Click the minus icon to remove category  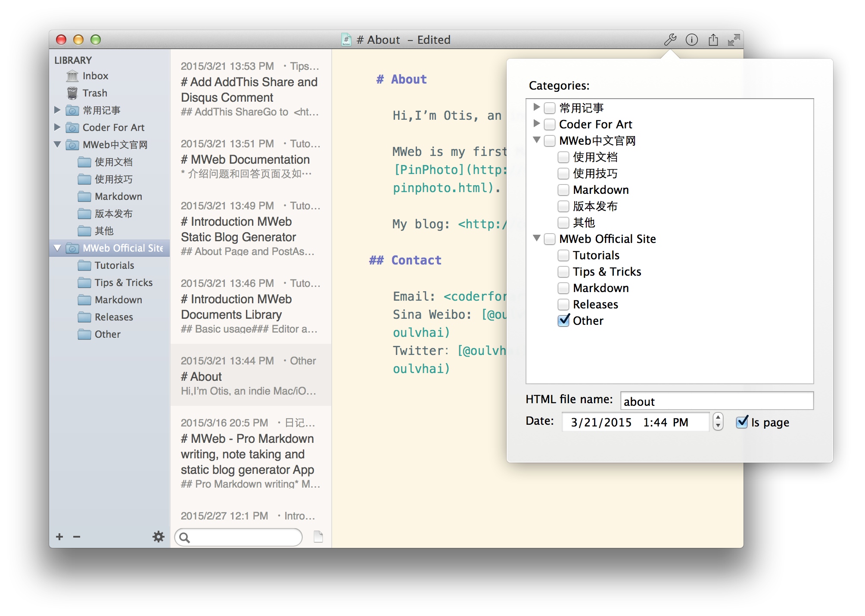pos(77,536)
